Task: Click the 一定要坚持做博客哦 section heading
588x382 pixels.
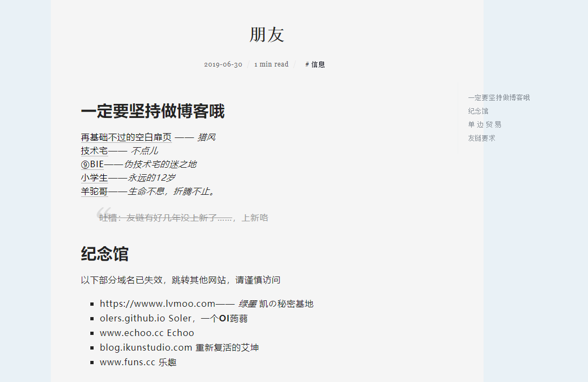Action: tap(154, 112)
